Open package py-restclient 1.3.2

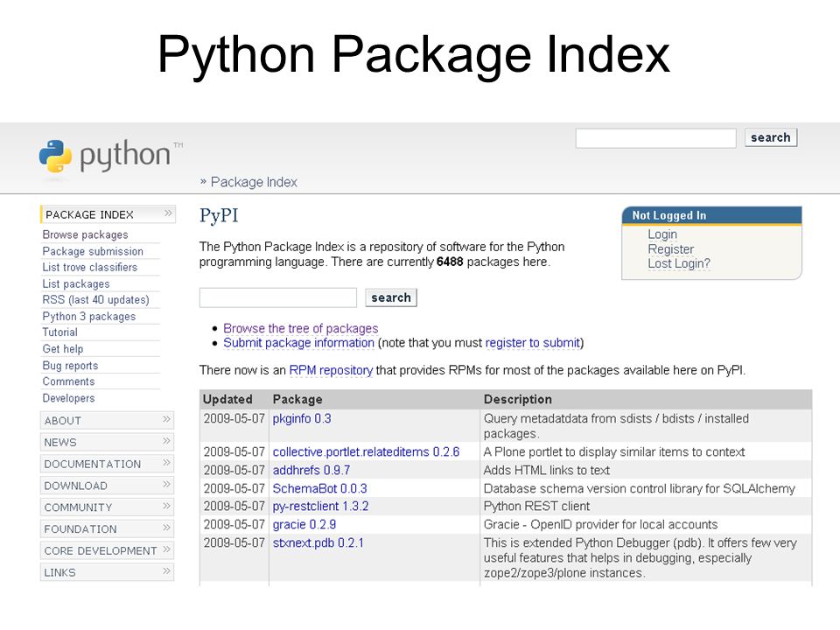coord(320,507)
